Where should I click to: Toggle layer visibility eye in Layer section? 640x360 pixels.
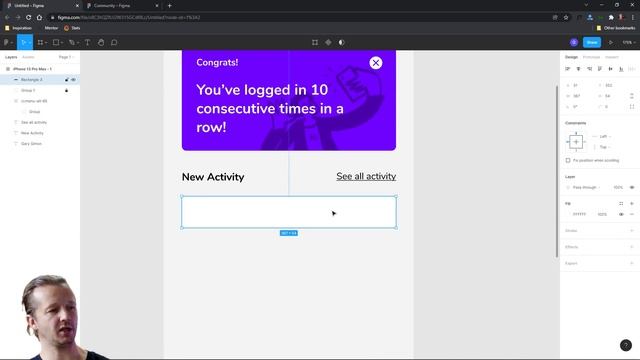point(632,187)
